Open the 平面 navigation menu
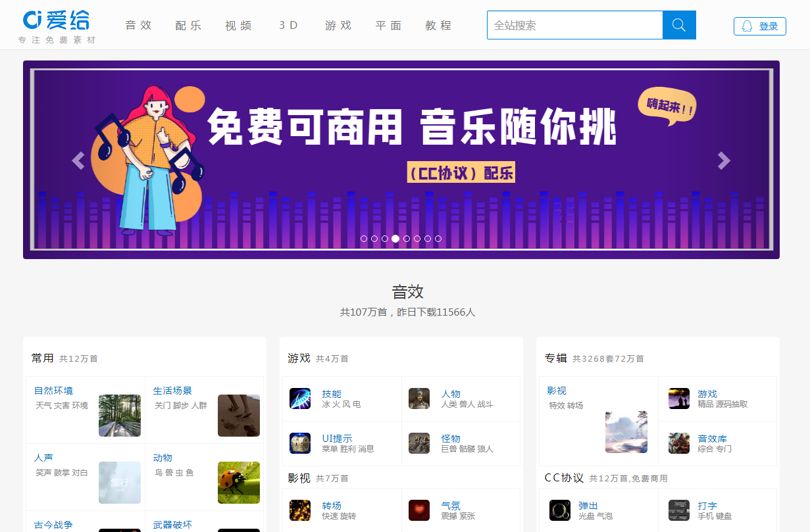 coord(389,26)
